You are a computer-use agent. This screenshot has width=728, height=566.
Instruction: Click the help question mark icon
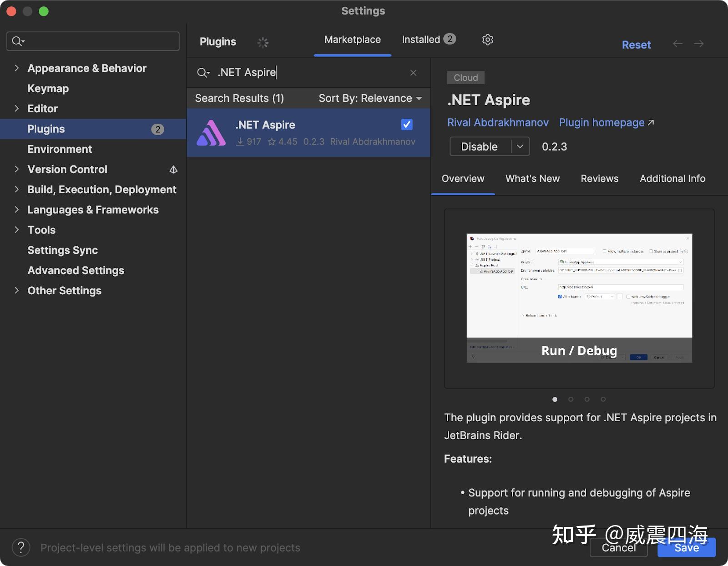[x=20, y=548]
